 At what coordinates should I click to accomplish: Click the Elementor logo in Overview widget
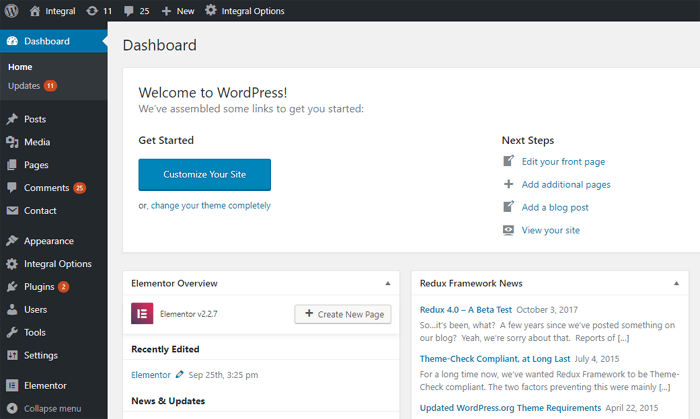click(x=142, y=313)
